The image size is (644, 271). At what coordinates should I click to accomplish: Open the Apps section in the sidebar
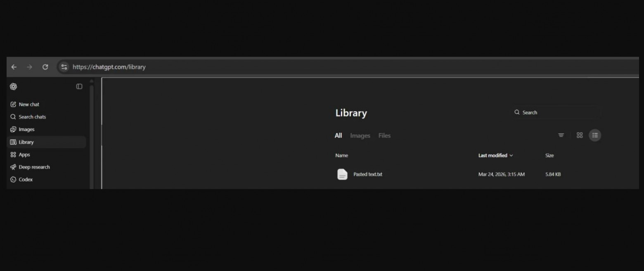click(25, 155)
